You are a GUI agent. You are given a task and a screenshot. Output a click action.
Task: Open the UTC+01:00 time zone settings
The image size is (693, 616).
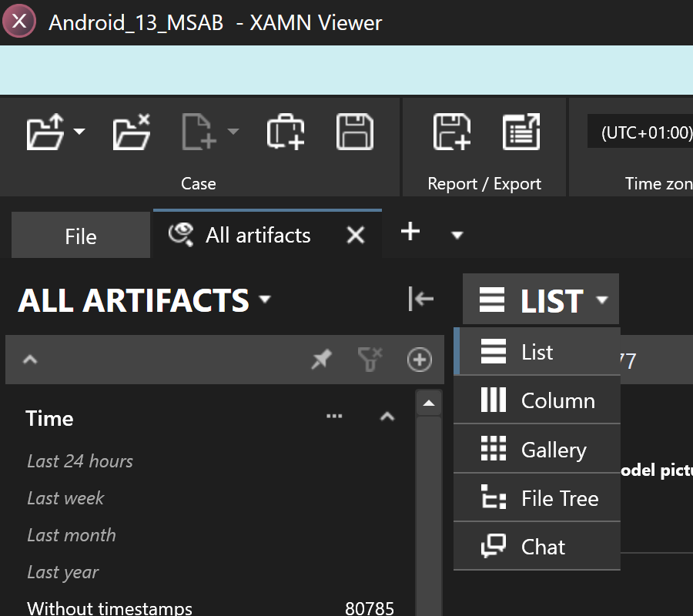(641, 131)
